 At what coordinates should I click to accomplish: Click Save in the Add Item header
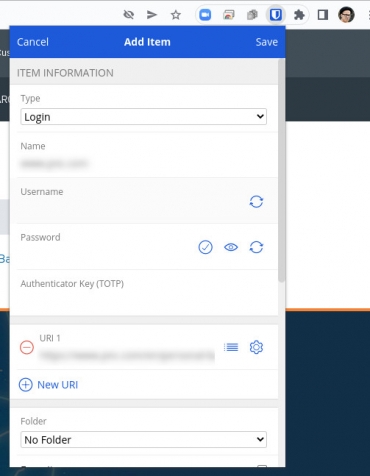click(x=267, y=42)
